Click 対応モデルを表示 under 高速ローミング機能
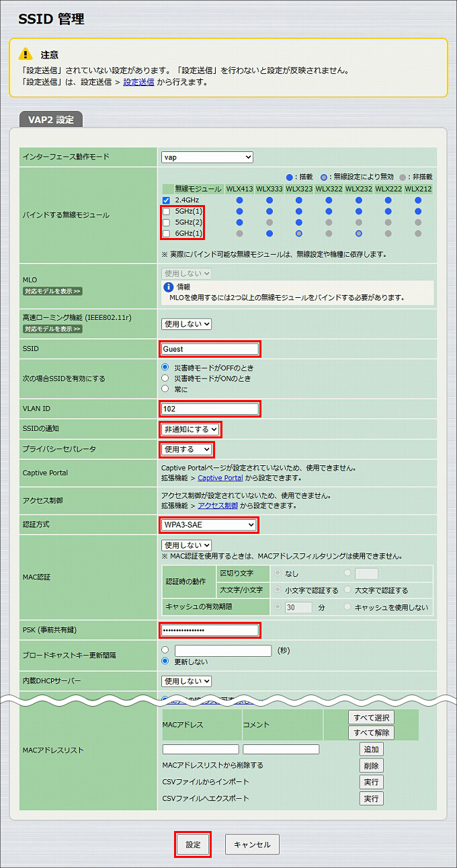Screen dimensions: 457x868 pyautogui.click(x=52, y=329)
